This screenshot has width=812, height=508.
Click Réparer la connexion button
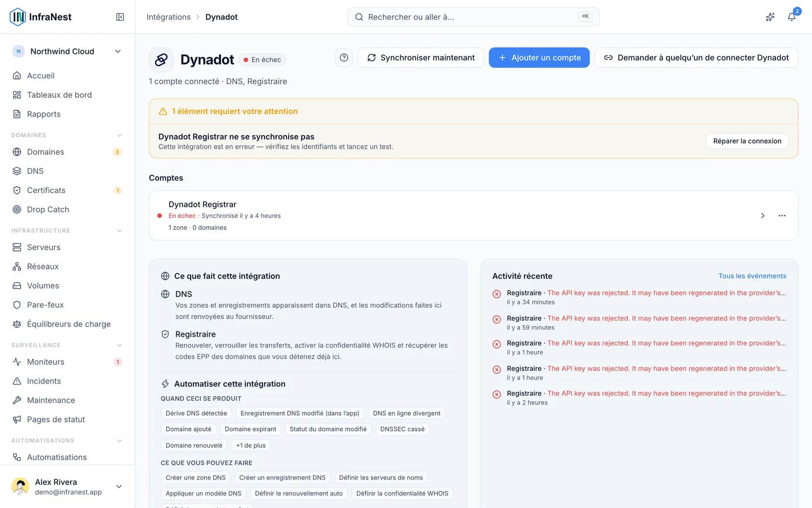coord(747,141)
